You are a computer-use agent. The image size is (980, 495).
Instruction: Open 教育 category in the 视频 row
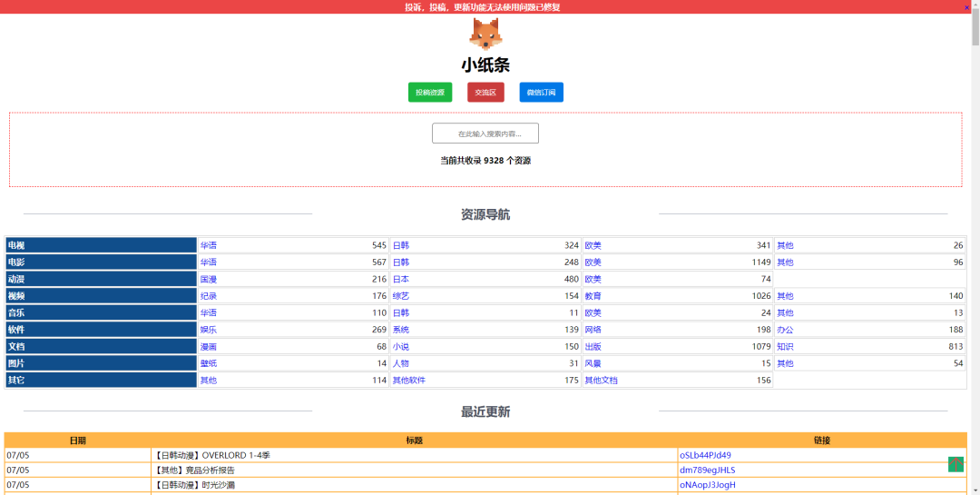click(593, 296)
